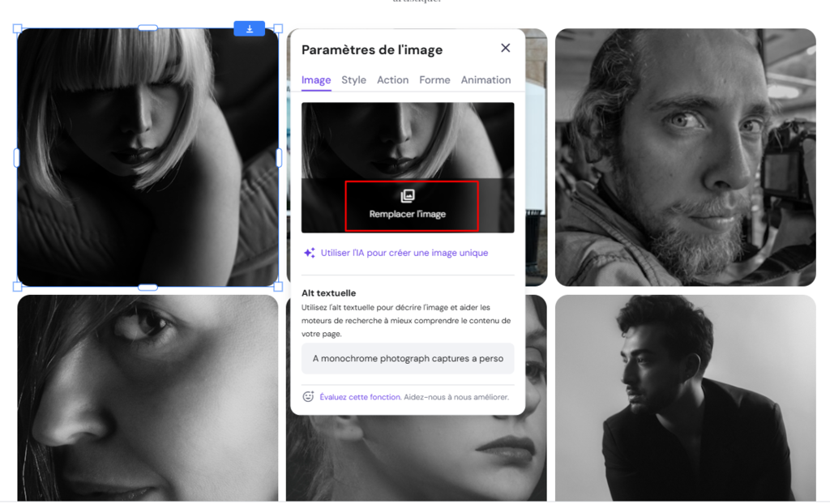This screenshot has height=504, width=830.
Task: Click the close-up woman's face photo
Action: pyautogui.click(x=146, y=397)
